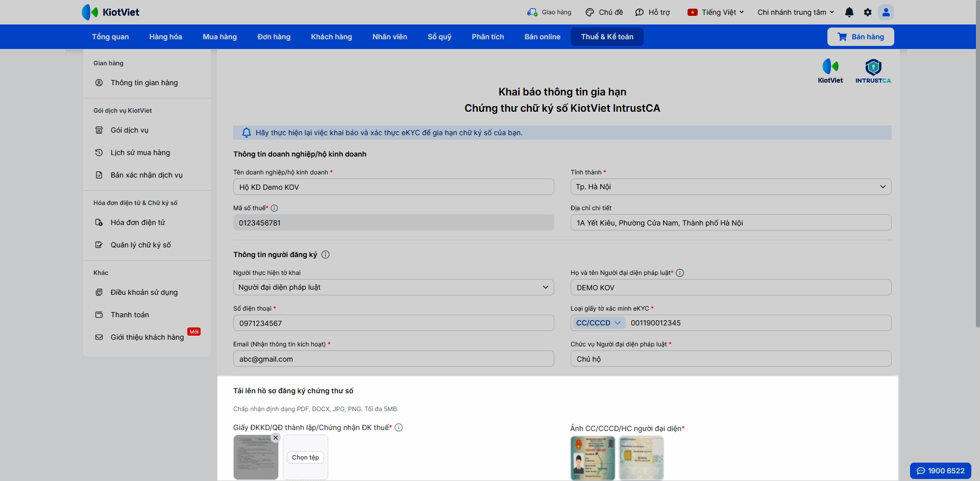Click the Bản xác nhận dịch vụ icon

tap(99, 175)
